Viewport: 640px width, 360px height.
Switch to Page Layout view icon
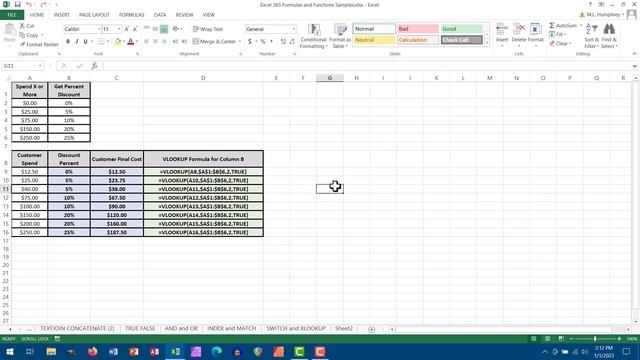pyautogui.click(x=547, y=339)
